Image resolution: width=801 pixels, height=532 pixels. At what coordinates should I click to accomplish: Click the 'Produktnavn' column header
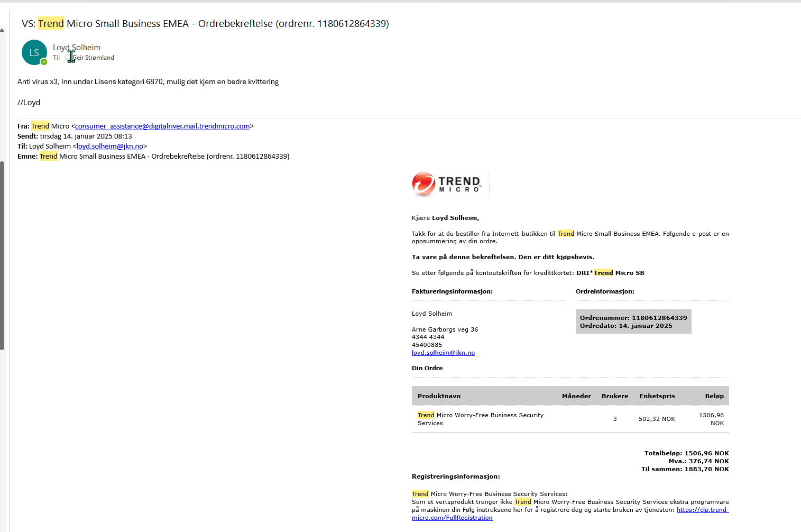(439, 396)
